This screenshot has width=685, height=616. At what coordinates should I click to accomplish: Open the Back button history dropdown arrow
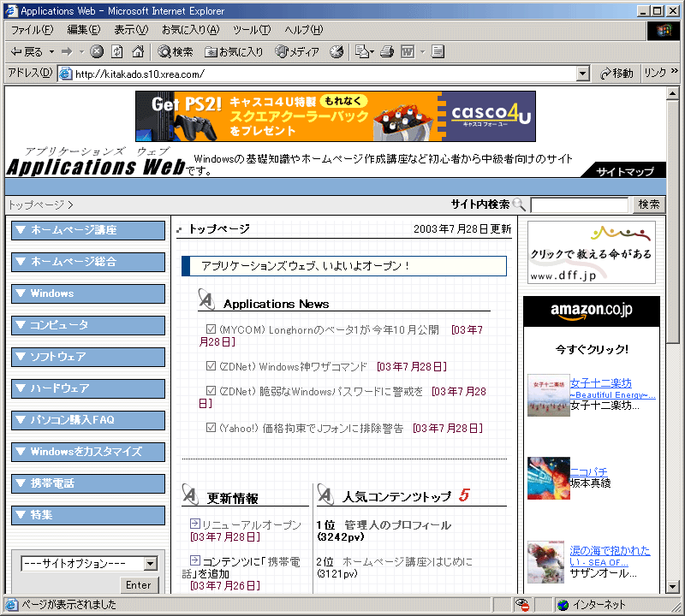pos(51,51)
